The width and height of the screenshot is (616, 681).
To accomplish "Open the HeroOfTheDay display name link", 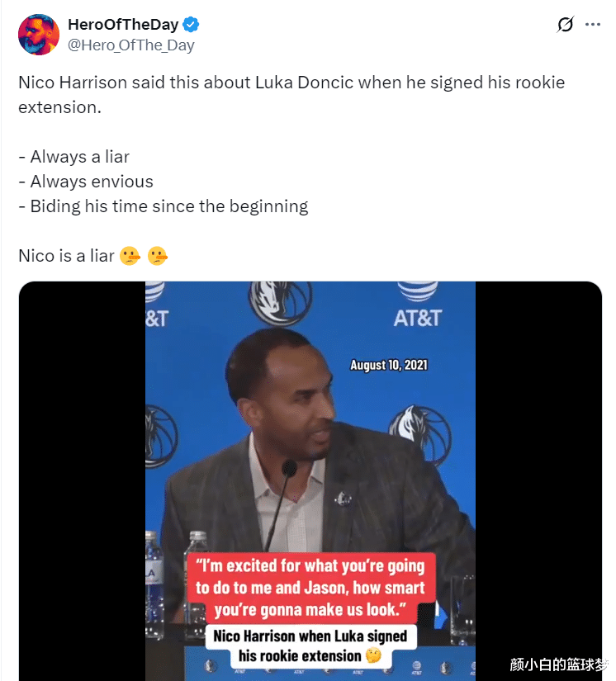I will tap(123, 25).
